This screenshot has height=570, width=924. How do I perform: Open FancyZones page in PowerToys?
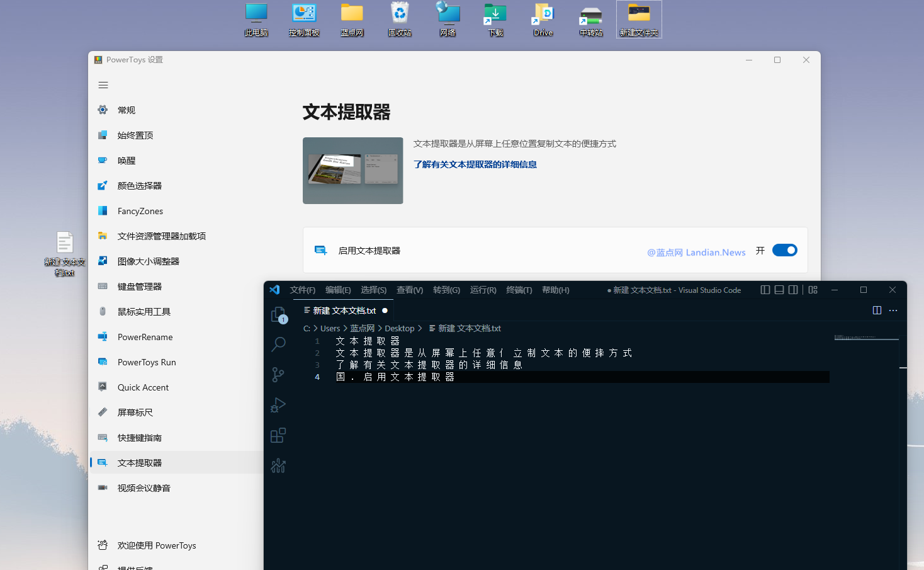[x=176, y=211]
